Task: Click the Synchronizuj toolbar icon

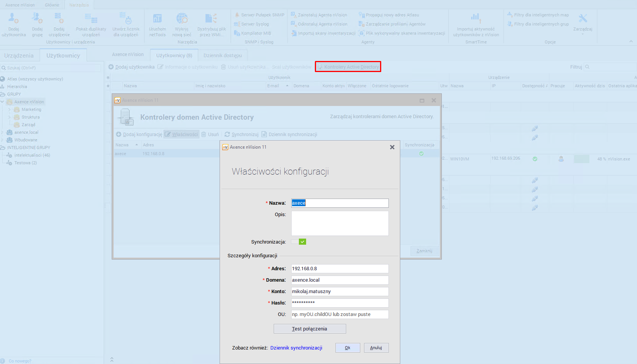Action: point(227,135)
